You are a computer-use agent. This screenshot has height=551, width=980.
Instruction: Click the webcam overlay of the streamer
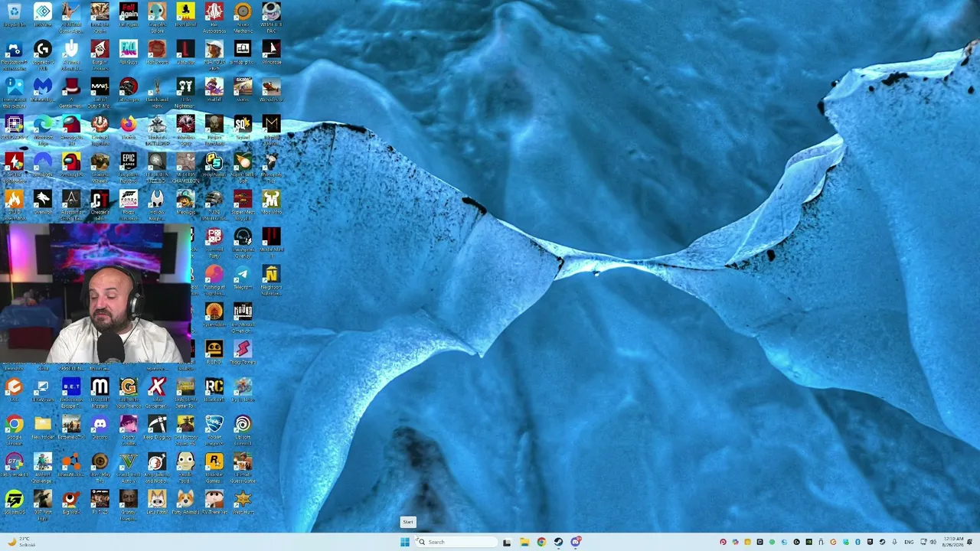click(96, 293)
